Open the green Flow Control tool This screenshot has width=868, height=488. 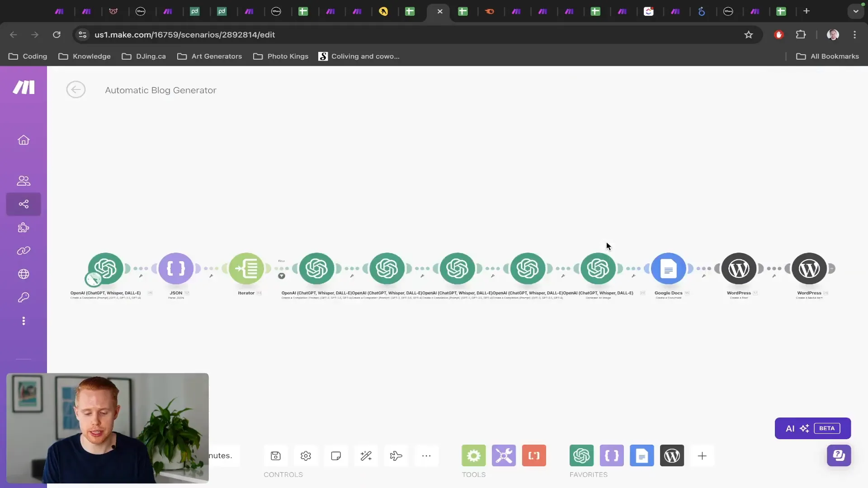click(474, 455)
